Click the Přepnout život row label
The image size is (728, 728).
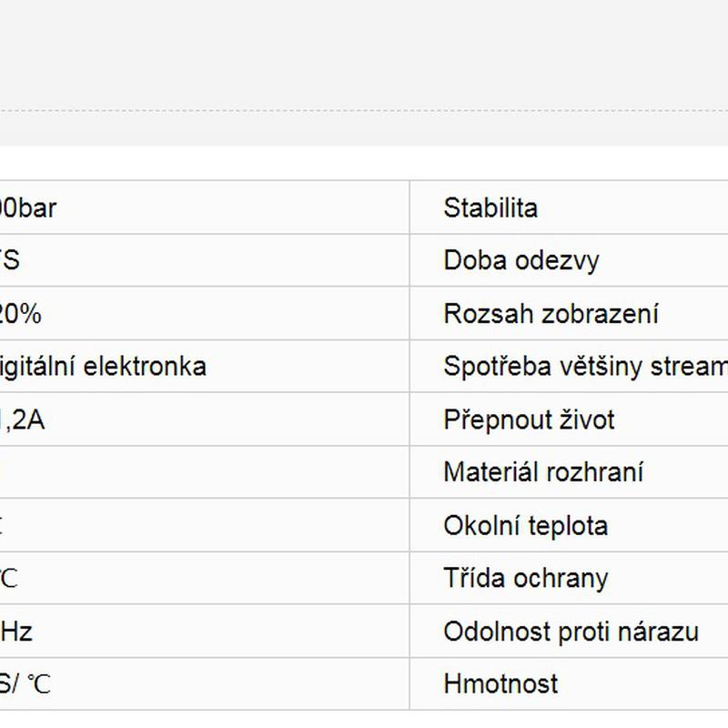[529, 420]
